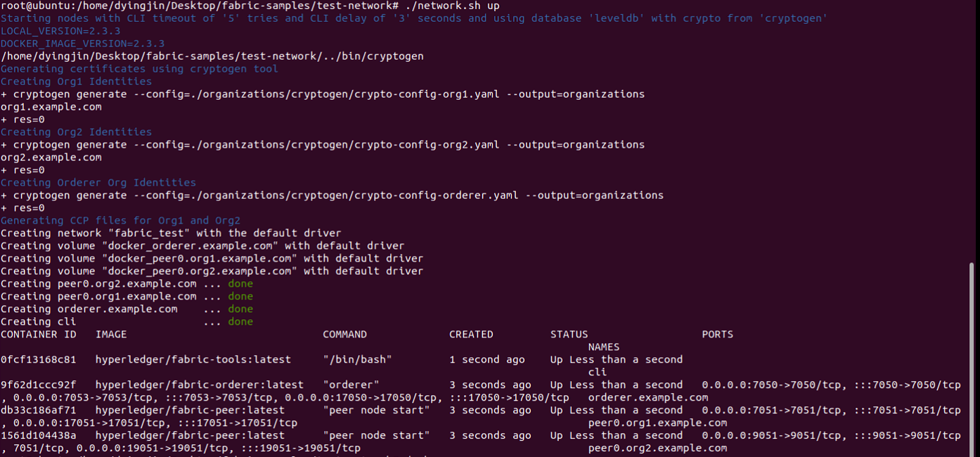This screenshot has width=980, height=457.
Task: Click the ./network.sh up command text
Action: tap(452, 6)
